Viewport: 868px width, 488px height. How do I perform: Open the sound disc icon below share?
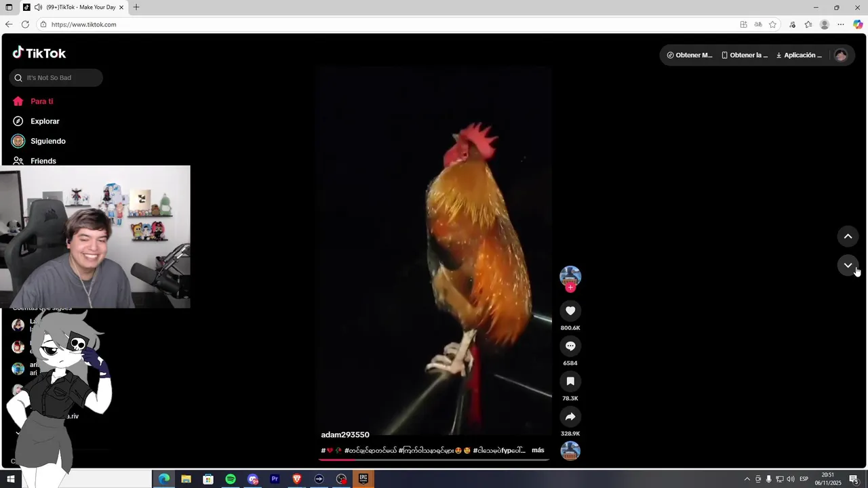point(570,451)
